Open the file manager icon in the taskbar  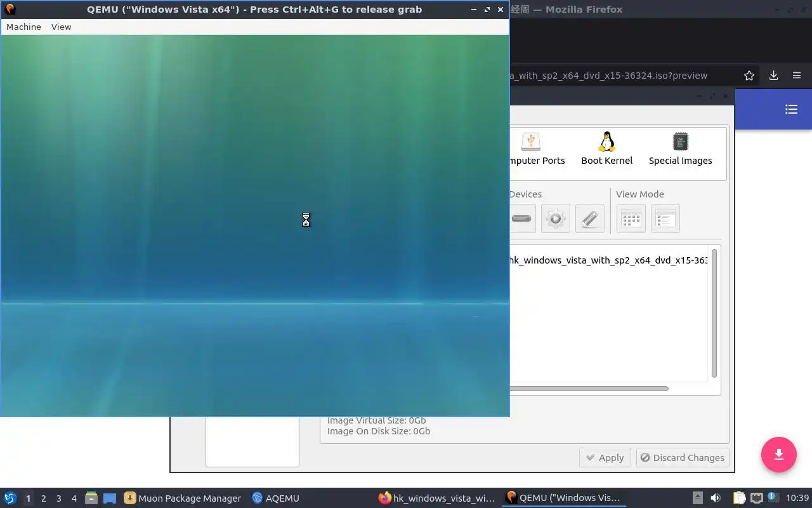coord(91,498)
